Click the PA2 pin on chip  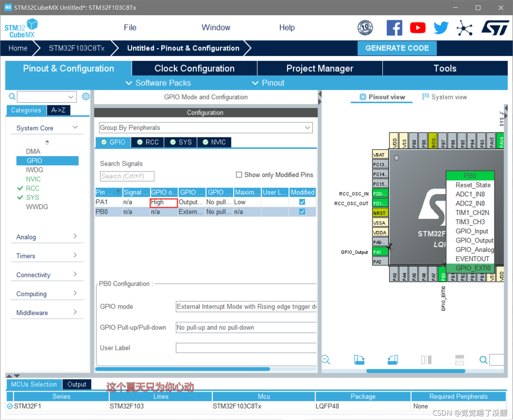click(x=380, y=262)
